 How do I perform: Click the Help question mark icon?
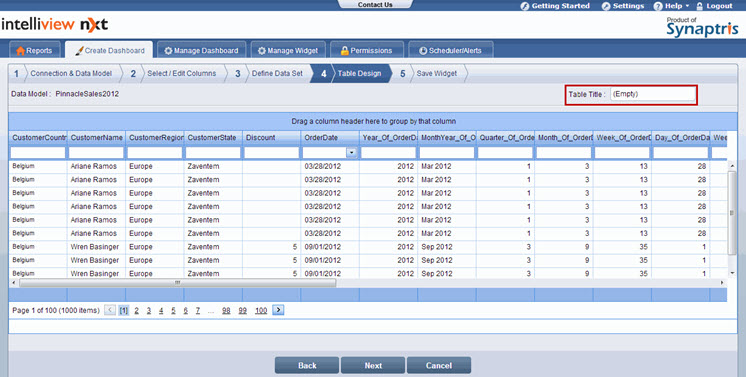tap(658, 6)
